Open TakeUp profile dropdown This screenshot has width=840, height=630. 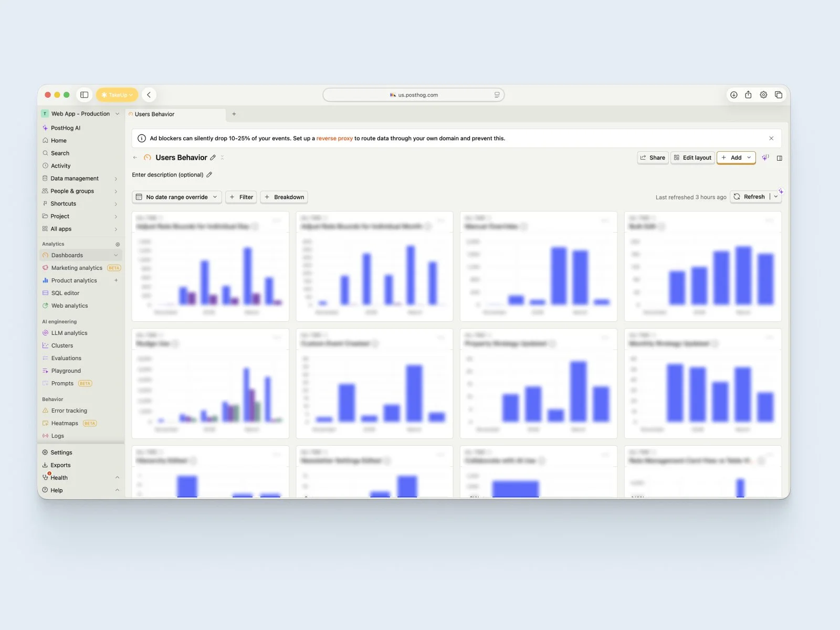tap(117, 95)
